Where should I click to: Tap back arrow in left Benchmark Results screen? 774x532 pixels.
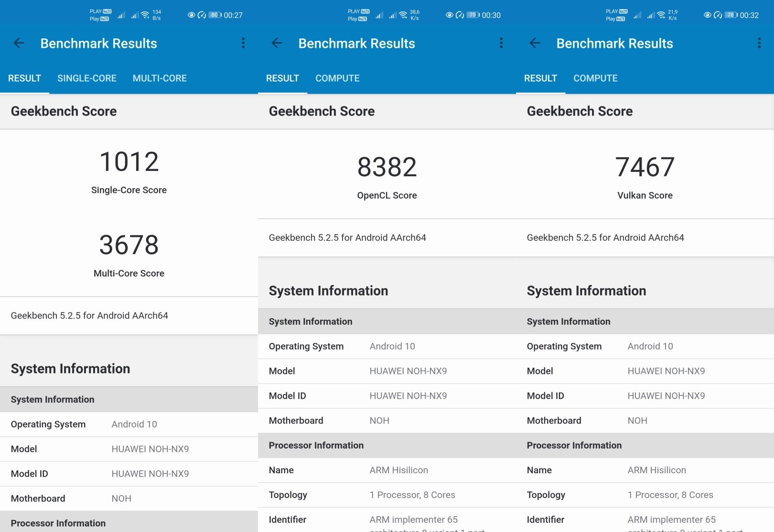coord(19,43)
